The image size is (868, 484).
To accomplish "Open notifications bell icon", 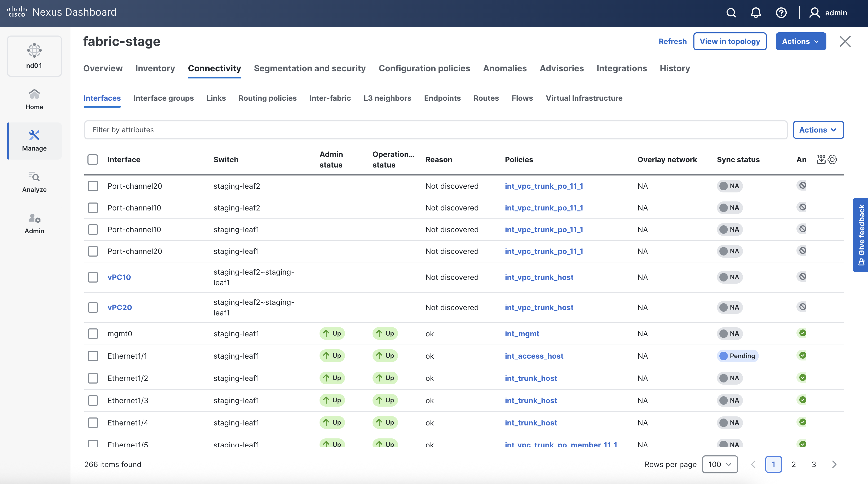I will [x=756, y=13].
